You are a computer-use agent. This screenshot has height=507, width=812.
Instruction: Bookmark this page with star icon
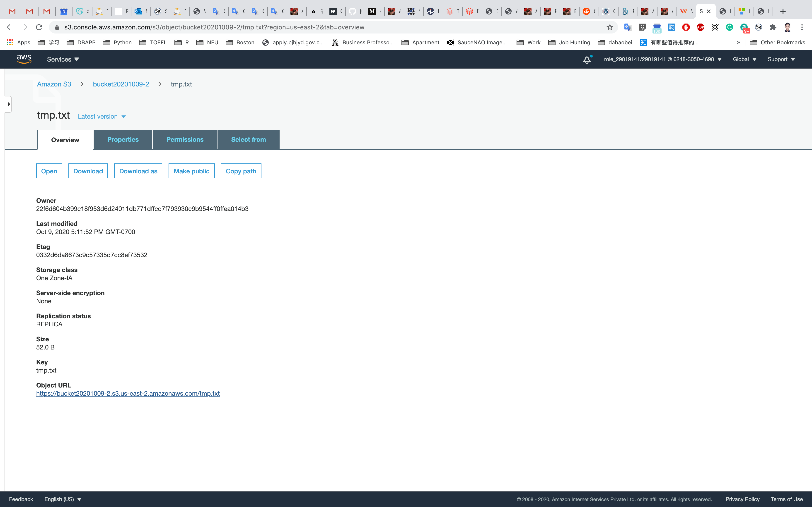tap(610, 27)
